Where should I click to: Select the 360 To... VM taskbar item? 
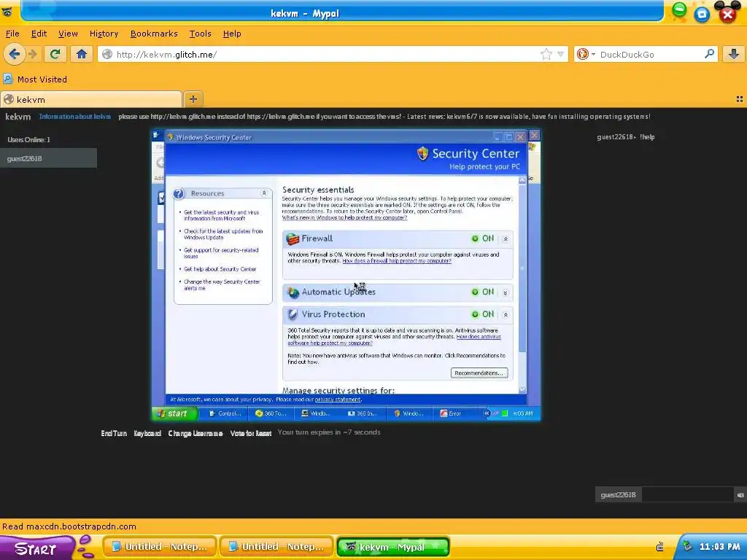pos(271,413)
